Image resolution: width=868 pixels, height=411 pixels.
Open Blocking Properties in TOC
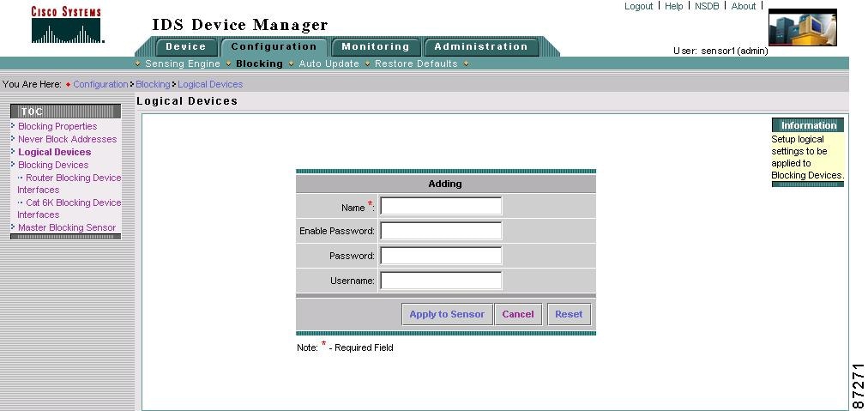57,126
